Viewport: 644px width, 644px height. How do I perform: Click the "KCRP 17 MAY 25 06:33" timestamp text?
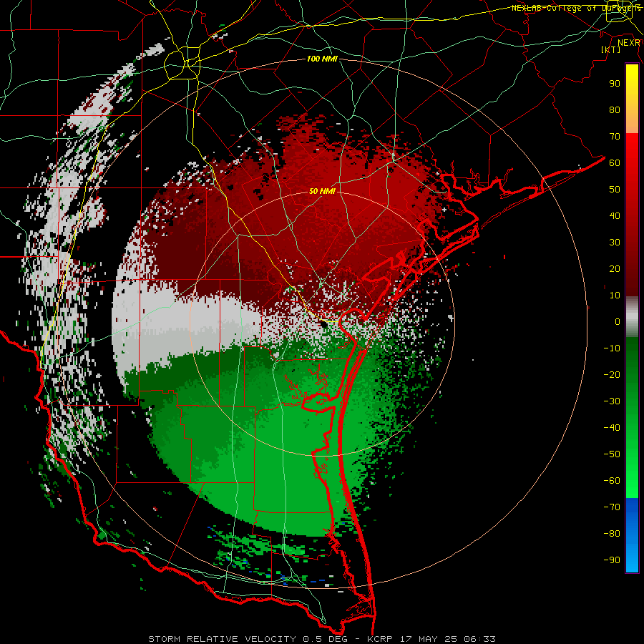pyautogui.click(x=431, y=639)
